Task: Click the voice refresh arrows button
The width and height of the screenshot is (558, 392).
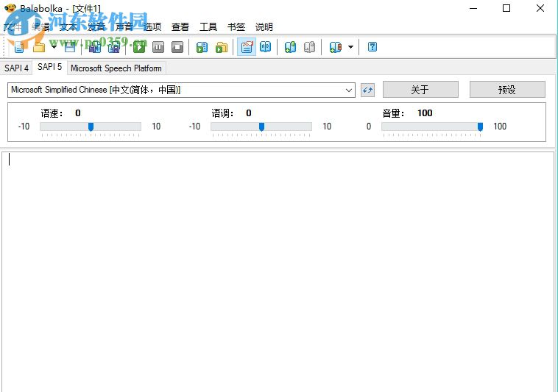Action: tap(367, 90)
